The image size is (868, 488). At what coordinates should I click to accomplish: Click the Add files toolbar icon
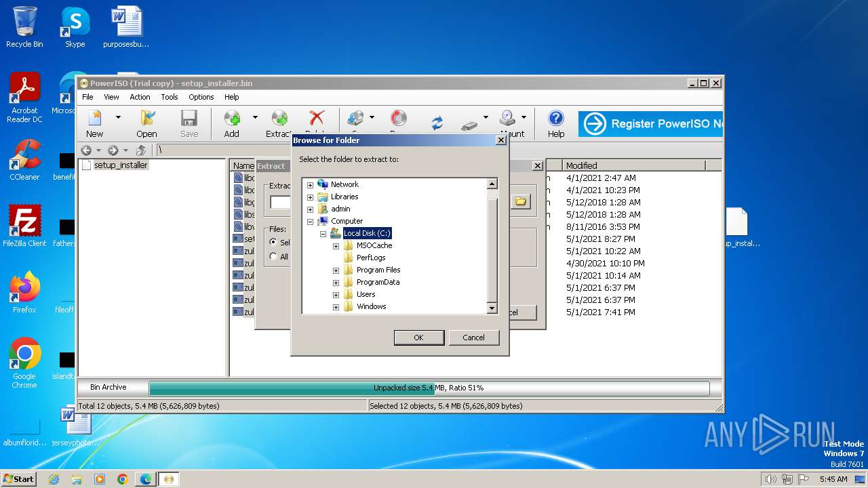pos(232,119)
